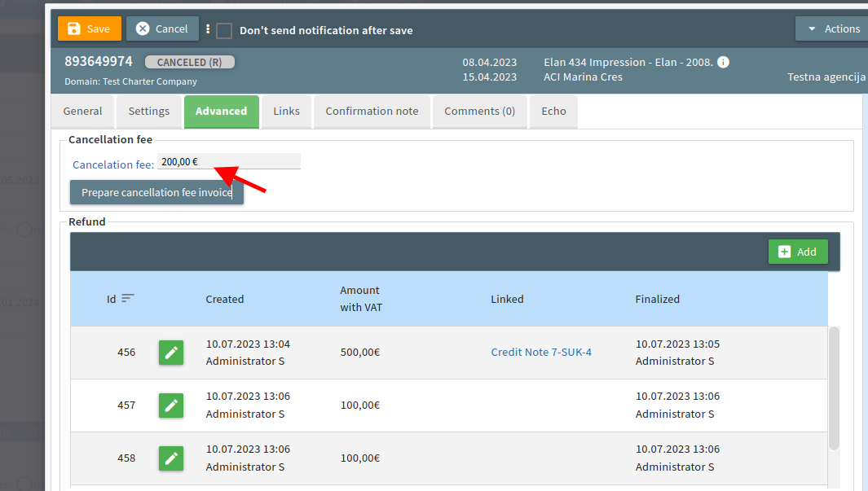Click the Save button

(90, 28)
